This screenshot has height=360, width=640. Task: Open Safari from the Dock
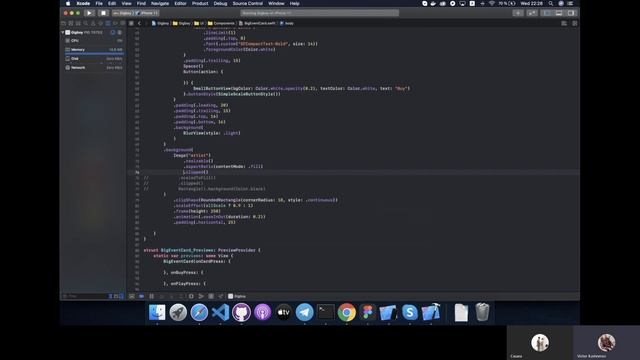[x=199, y=312]
